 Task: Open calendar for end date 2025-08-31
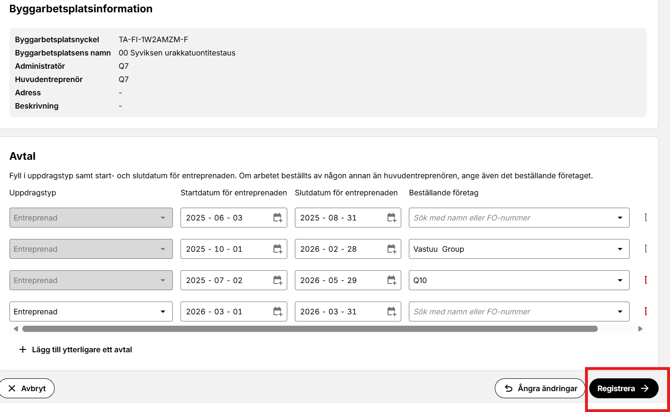click(x=391, y=218)
